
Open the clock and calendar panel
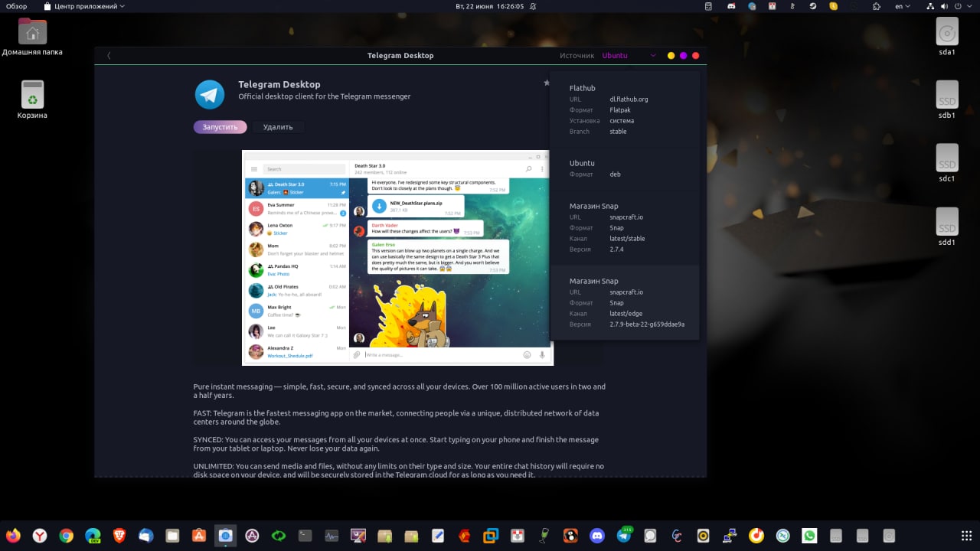coord(489,6)
